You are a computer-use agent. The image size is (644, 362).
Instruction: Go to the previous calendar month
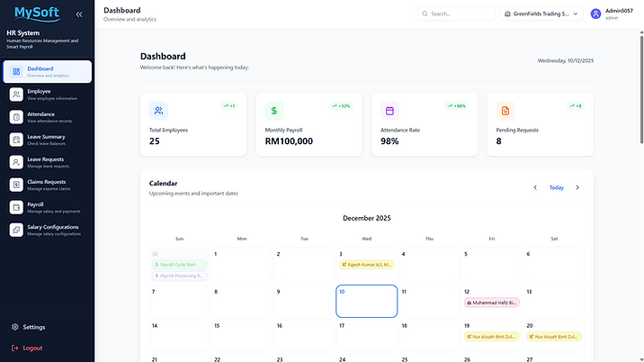click(x=535, y=187)
